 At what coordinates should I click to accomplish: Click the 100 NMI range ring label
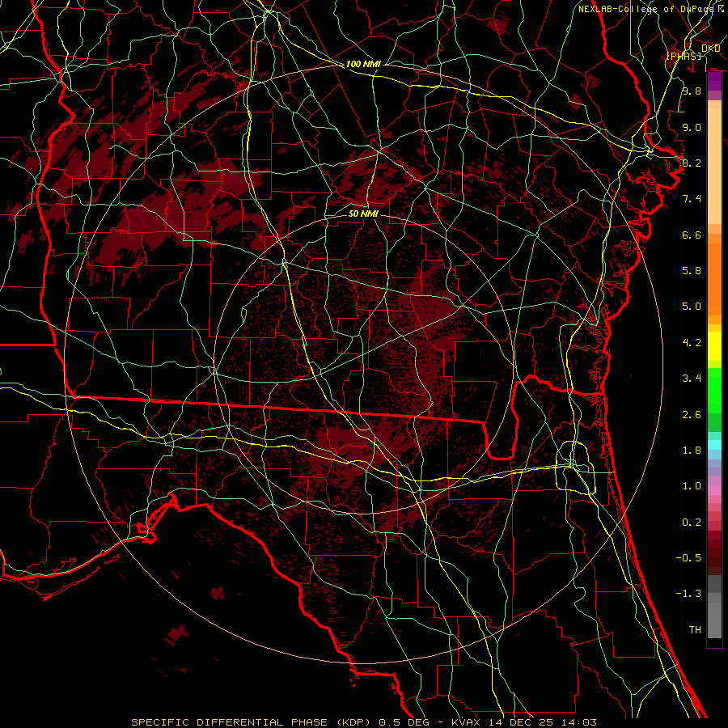[363, 64]
